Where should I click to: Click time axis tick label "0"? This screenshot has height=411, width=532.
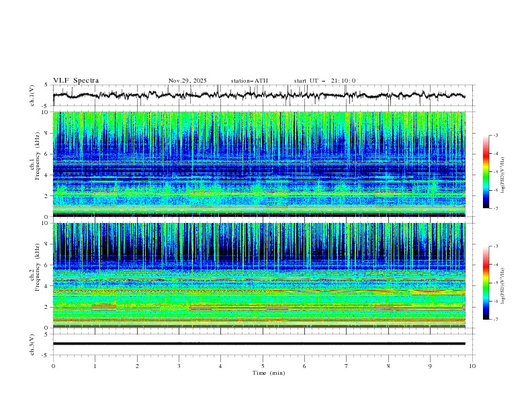click(x=53, y=366)
